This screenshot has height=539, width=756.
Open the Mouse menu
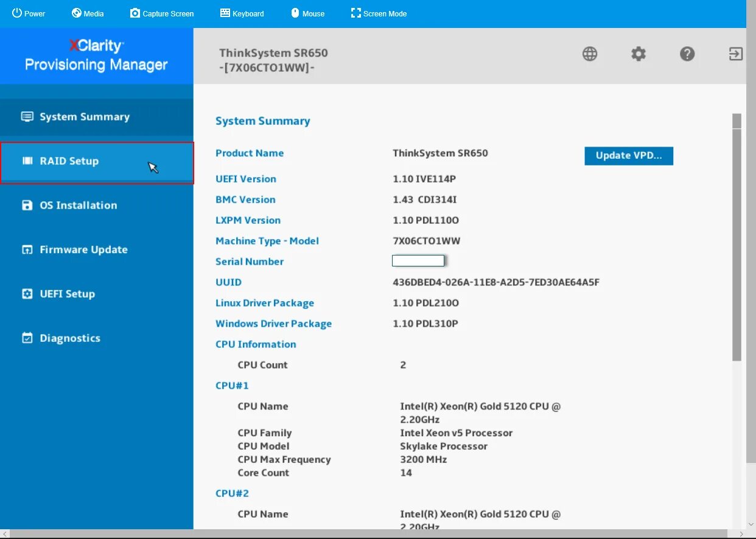(307, 13)
